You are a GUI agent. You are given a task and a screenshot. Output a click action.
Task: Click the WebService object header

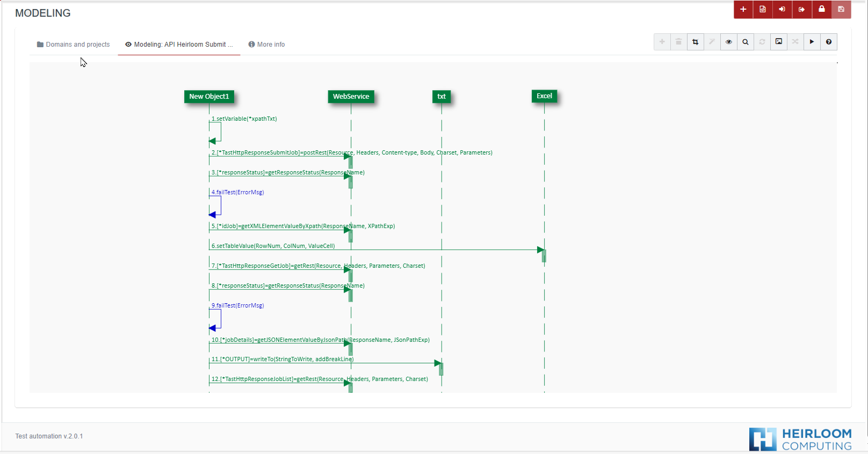351,97
